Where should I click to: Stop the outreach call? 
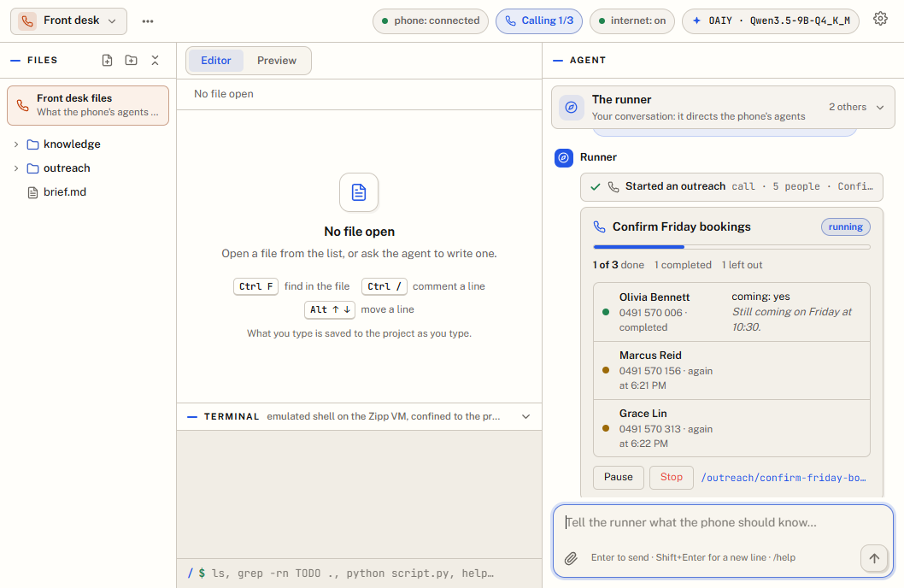pos(671,477)
